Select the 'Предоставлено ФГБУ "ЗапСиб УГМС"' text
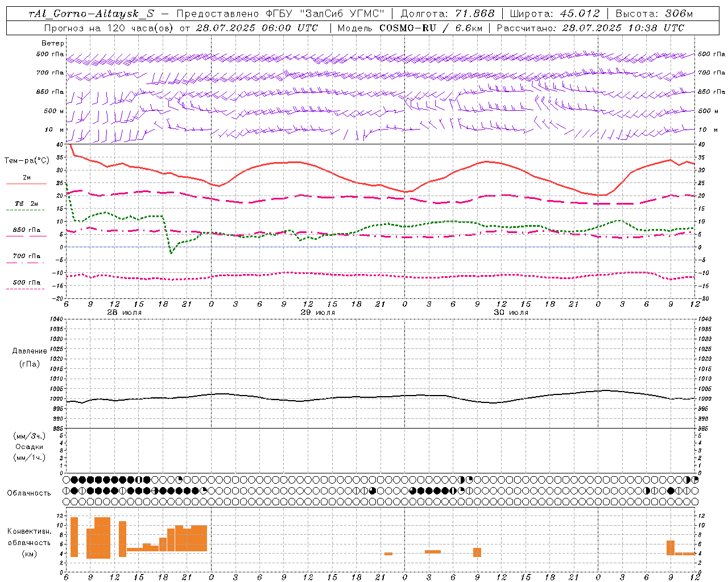 [x=280, y=14]
